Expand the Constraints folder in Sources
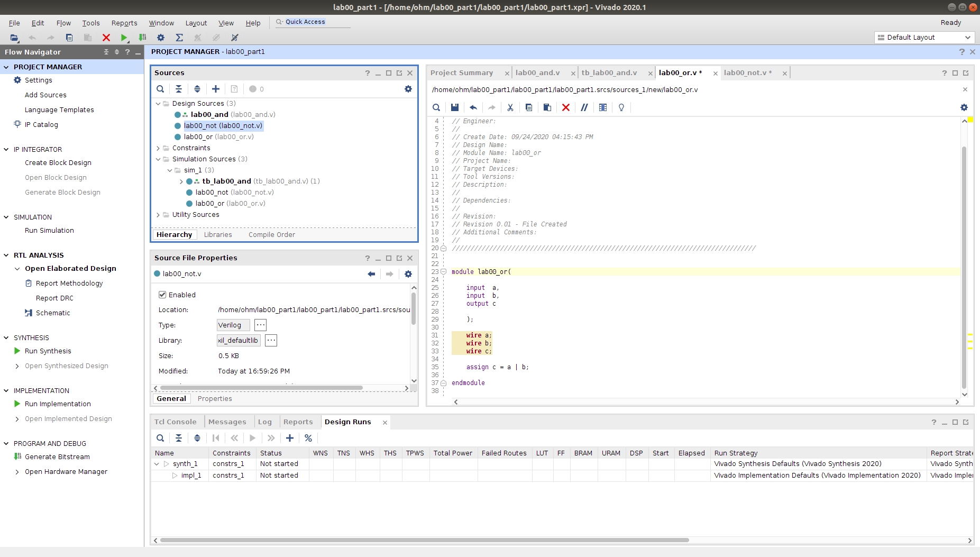This screenshot has width=980, height=557. pyautogui.click(x=158, y=148)
